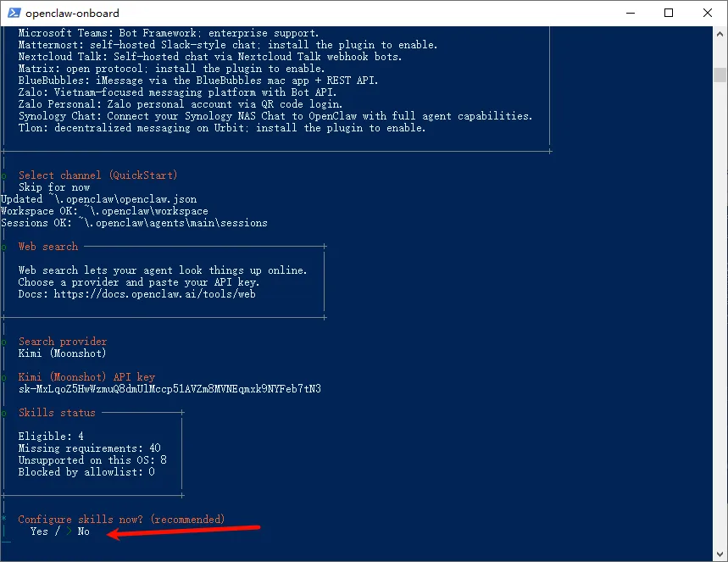Click the scrollbar down arrow
The width and height of the screenshot is (728, 562).
tap(720, 554)
